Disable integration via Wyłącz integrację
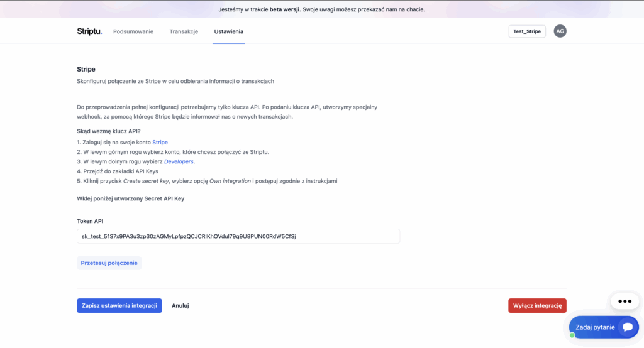 pyautogui.click(x=537, y=306)
